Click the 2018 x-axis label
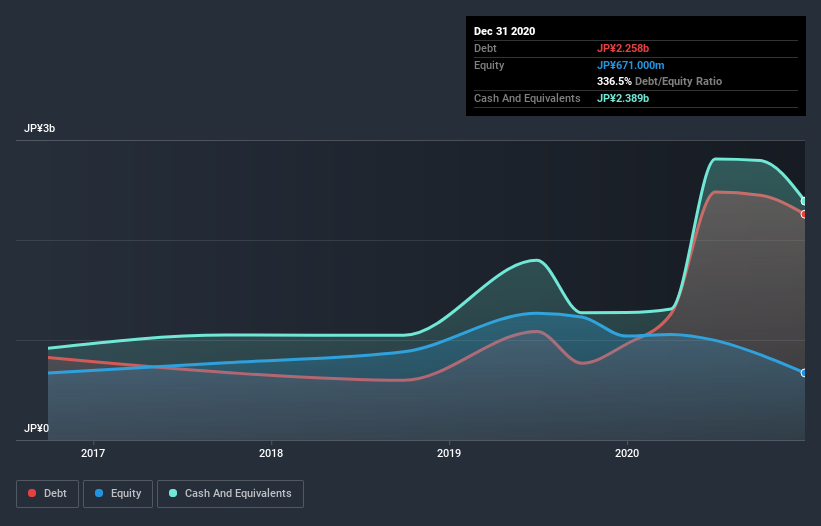821x526 pixels. pos(271,453)
